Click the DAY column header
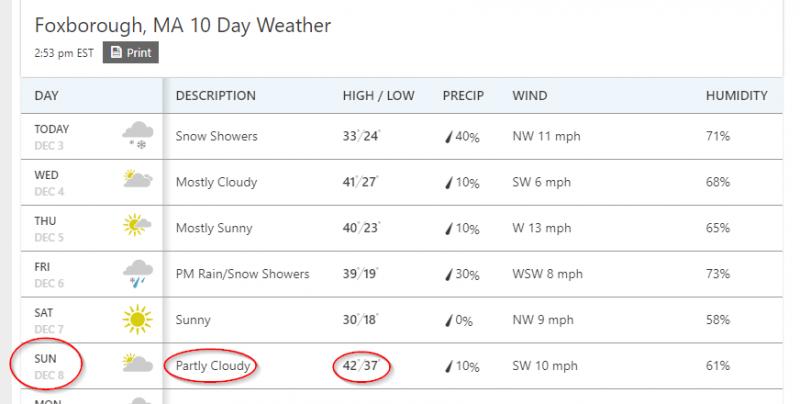 click(46, 95)
